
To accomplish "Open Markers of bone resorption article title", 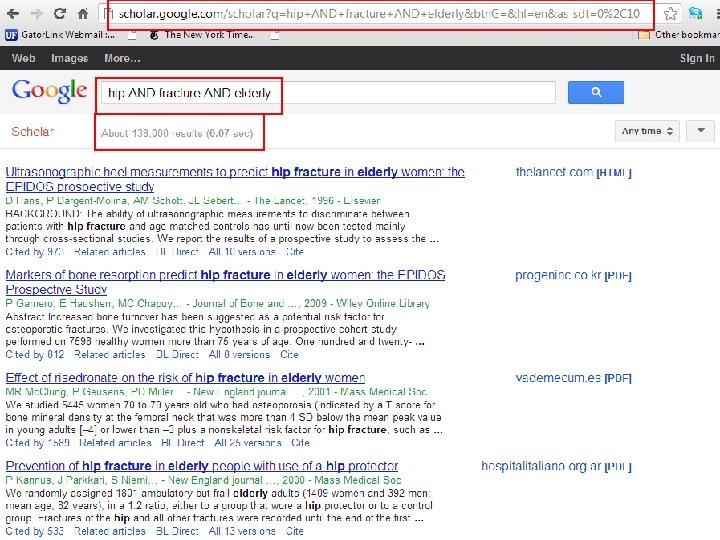I will pyautogui.click(x=225, y=282).
